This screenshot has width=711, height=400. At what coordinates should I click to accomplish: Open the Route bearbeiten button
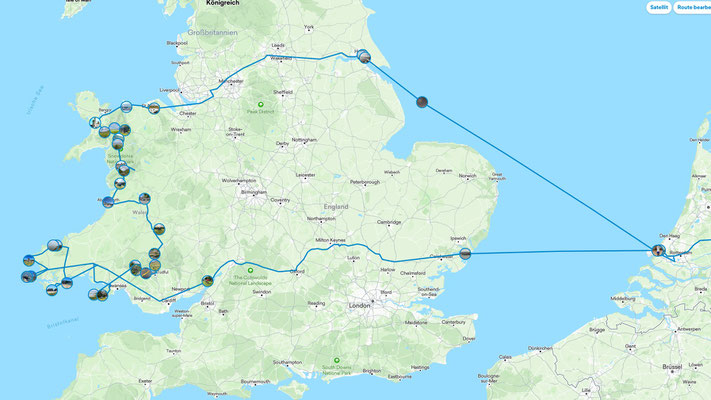[692, 7]
